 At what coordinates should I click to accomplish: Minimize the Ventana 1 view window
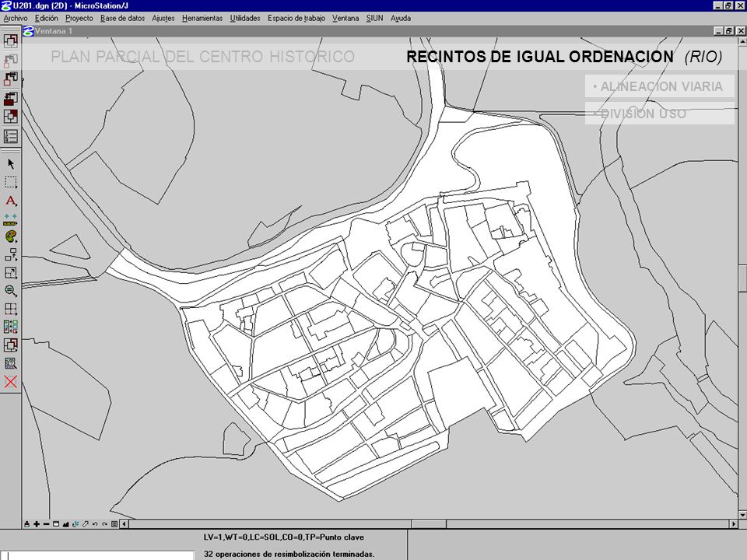pos(719,31)
